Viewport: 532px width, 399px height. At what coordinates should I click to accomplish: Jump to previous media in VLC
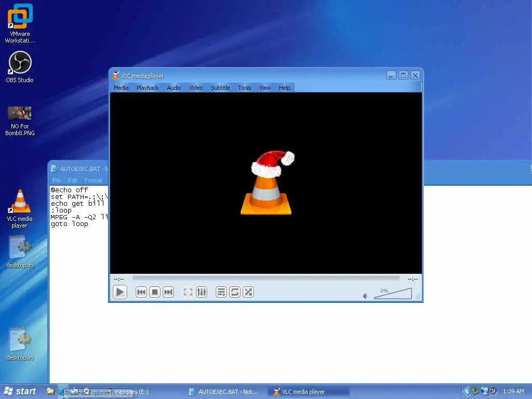(141, 292)
